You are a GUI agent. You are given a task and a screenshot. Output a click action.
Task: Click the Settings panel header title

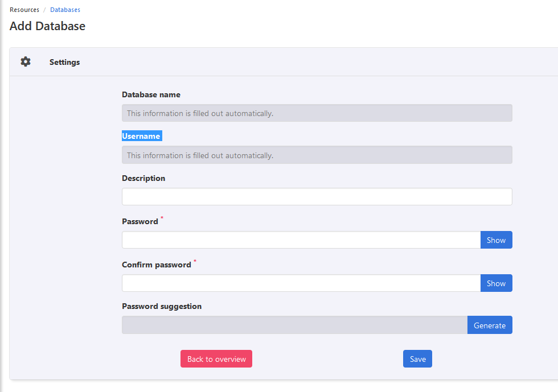coord(64,62)
